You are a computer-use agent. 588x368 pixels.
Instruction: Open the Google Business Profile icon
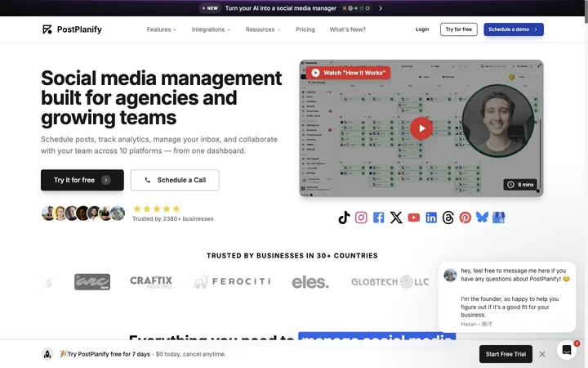[x=498, y=218]
